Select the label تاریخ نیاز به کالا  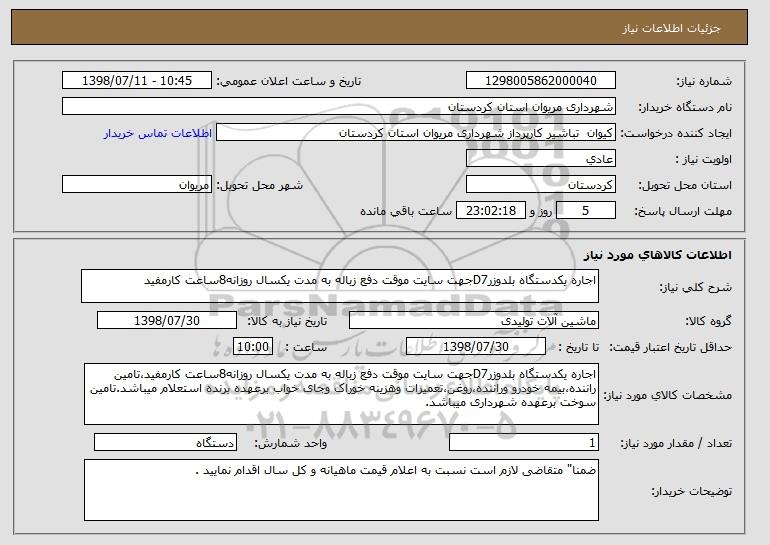[x=287, y=321]
